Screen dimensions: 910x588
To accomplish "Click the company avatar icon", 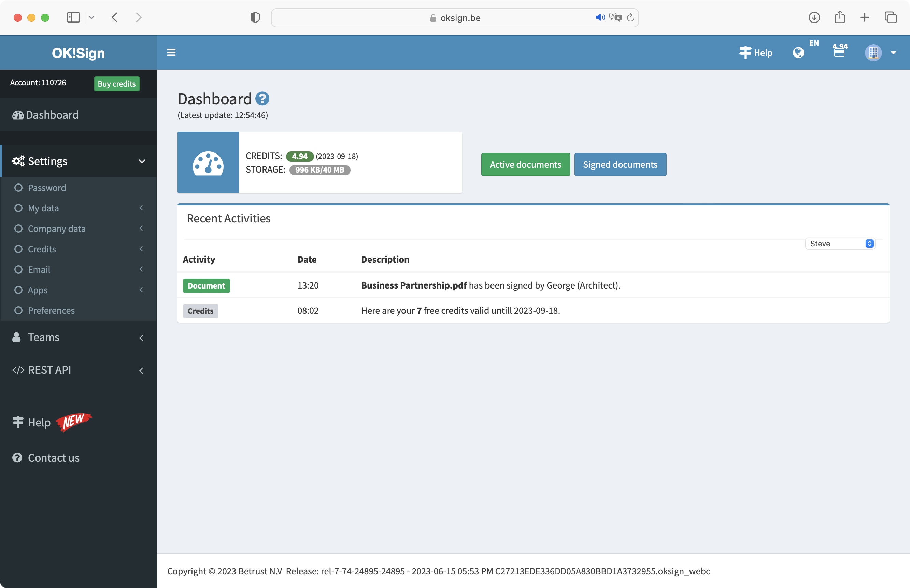I will tap(873, 52).
